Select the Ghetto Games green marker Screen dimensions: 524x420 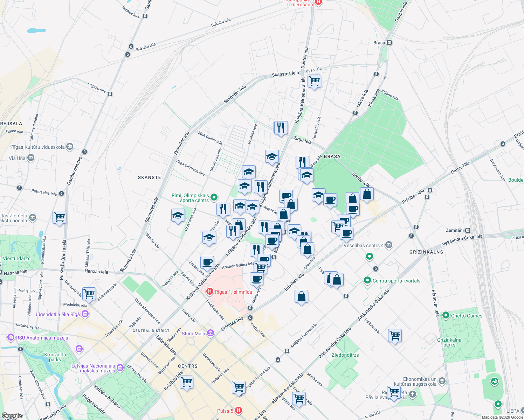[x=446, y=316]
